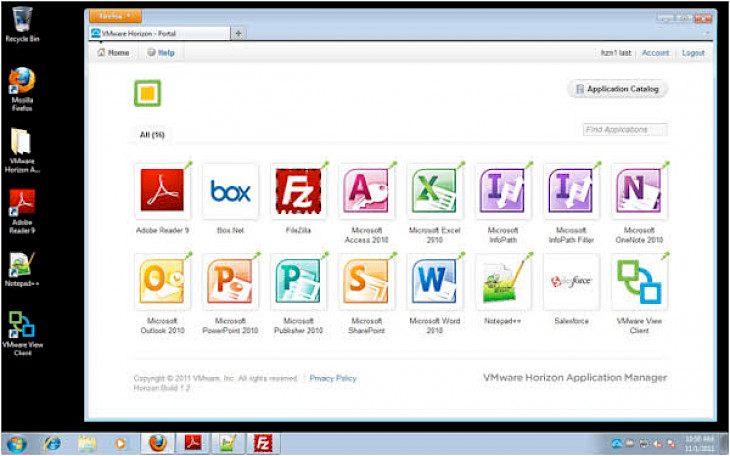The width and height of the screenshot is (730, 456).
Task: Launch FileZilla from the portal
Action: click(x=298, y=191)
